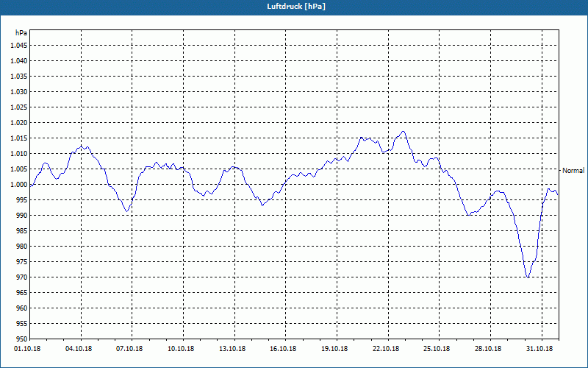Screen dimensions: 588x368
Task: Click the pressure curve minimum near 970 hPa
Action: point(528,277)
